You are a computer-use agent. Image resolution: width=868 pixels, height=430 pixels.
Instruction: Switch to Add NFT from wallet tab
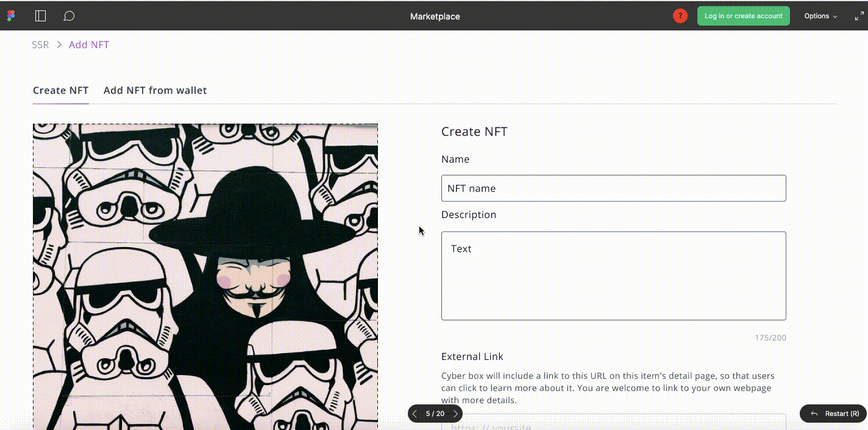[x=155, y=90]
